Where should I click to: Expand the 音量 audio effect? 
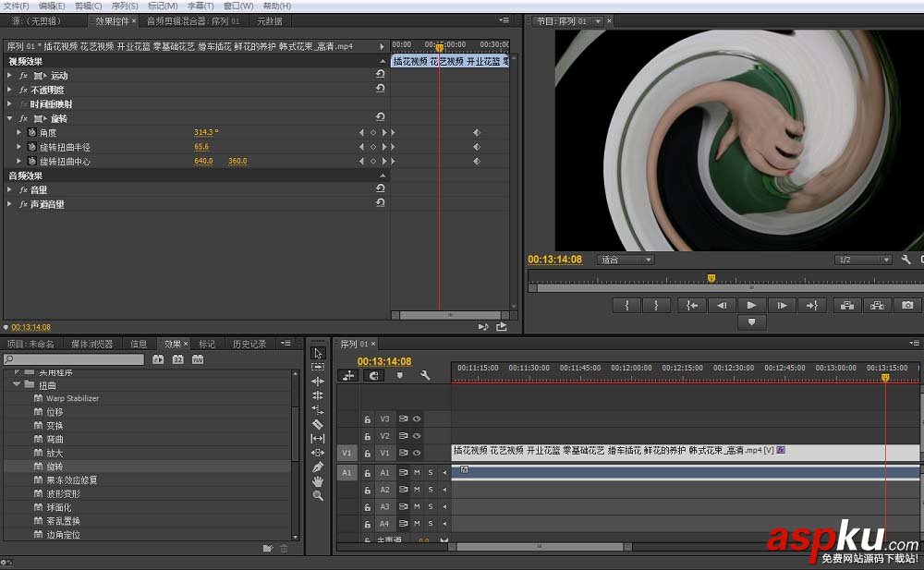9,189
